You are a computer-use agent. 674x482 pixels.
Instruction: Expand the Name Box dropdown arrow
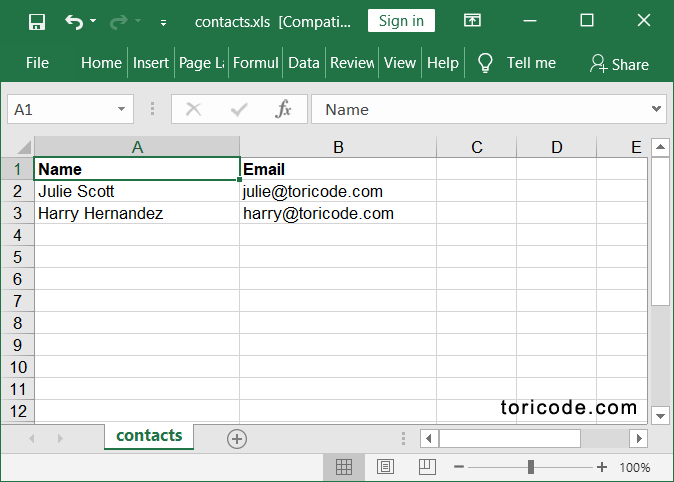pos(122,109)
